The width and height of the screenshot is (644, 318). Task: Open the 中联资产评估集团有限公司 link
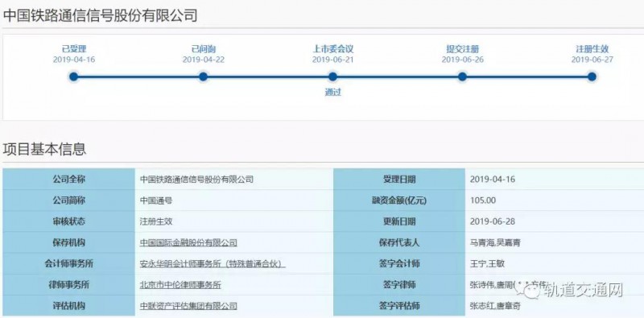point(188,306)
